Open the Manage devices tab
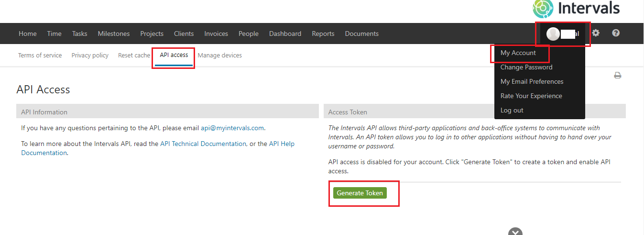The height and width of the screenshot is (235, 644). click(219, 55)
